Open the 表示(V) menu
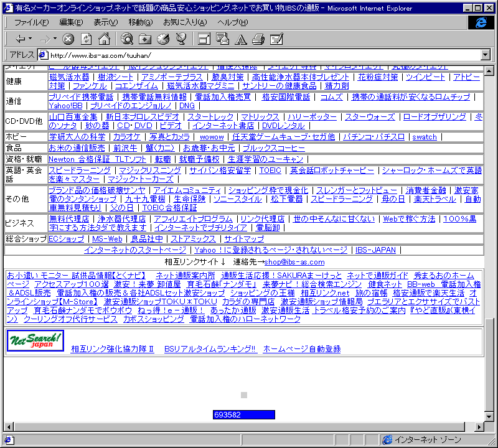498x448 pixels. (105, 22)
